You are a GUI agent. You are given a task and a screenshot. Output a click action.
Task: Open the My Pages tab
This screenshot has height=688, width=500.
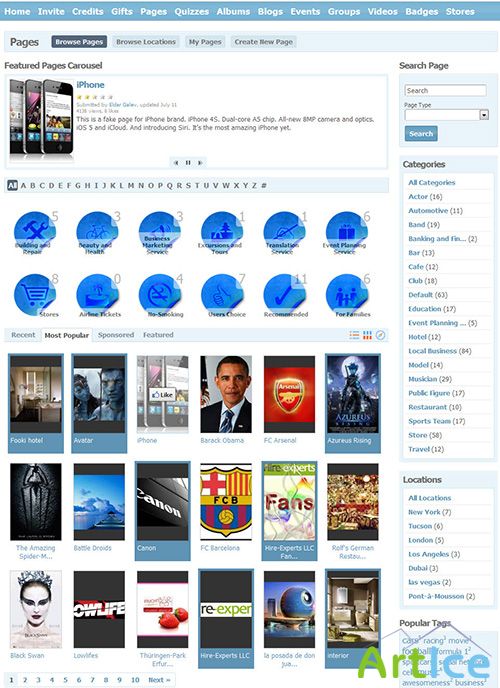[205, 42]
